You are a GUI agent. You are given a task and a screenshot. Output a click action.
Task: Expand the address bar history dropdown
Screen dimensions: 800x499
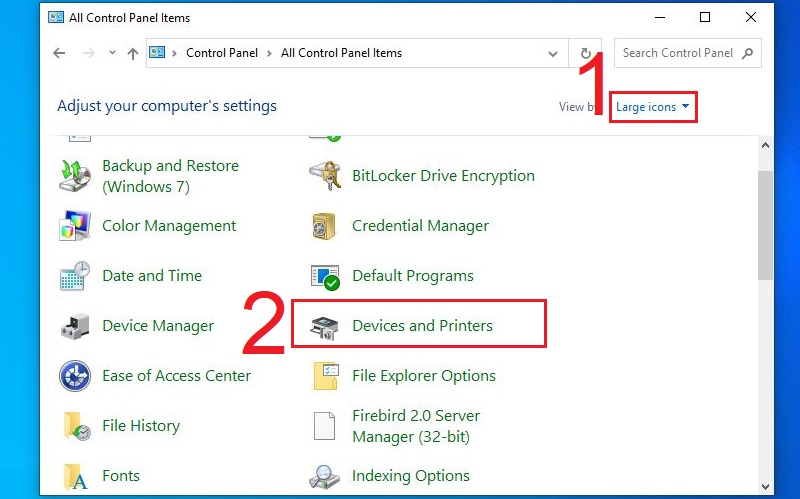[x=553, y=54]
